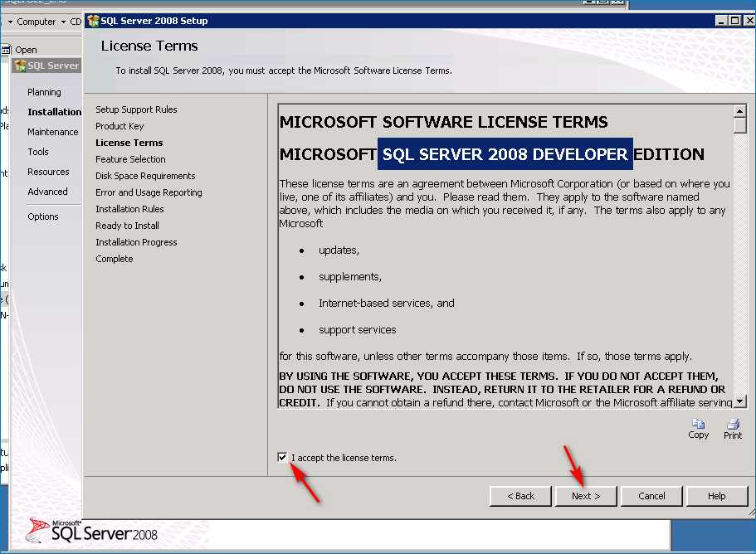Viewport: 756px width, 554px height.
Task: Click Feature Selection step
Action: (130, 159)
